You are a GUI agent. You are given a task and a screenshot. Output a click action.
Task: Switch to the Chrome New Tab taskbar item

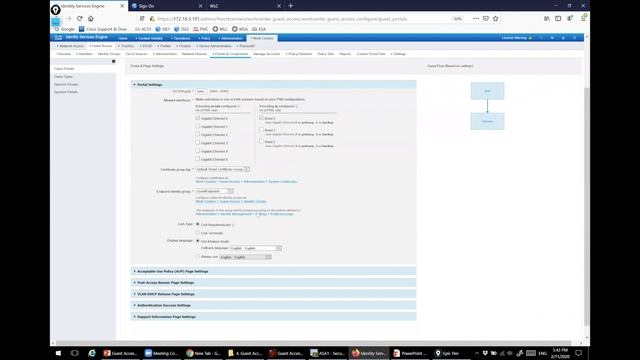203,353
